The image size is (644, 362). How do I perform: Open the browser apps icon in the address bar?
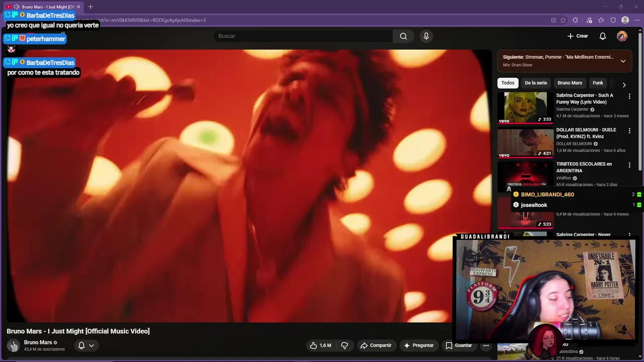[x=553, y=20]
